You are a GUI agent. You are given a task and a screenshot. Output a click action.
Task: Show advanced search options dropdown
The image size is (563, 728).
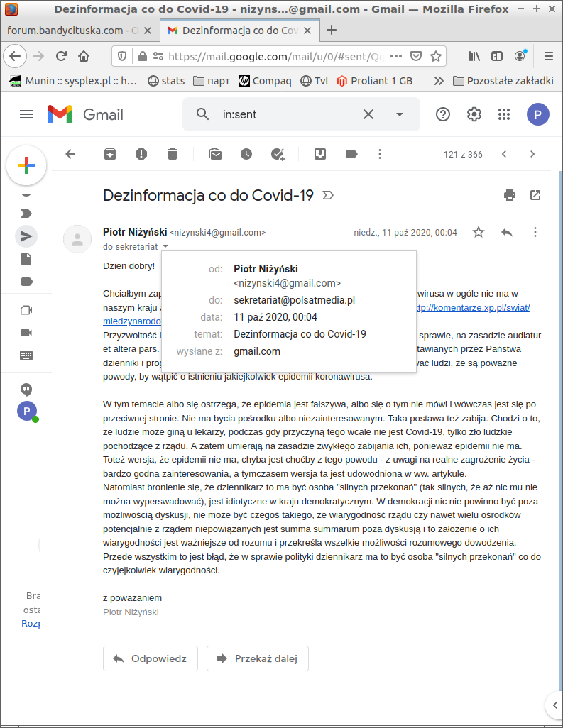click(x=400, y=114)
